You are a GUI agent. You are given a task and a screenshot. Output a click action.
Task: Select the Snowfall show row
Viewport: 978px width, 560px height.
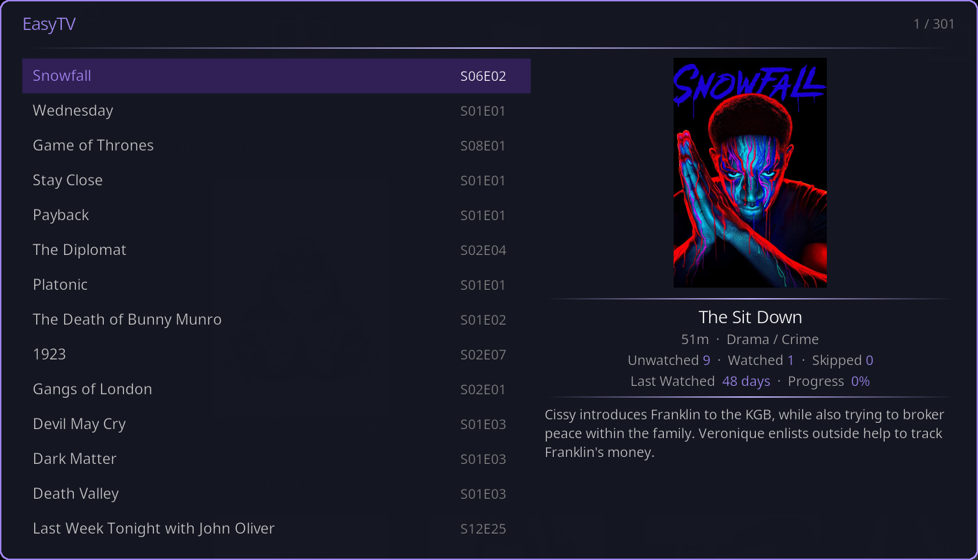coord(277,76)
